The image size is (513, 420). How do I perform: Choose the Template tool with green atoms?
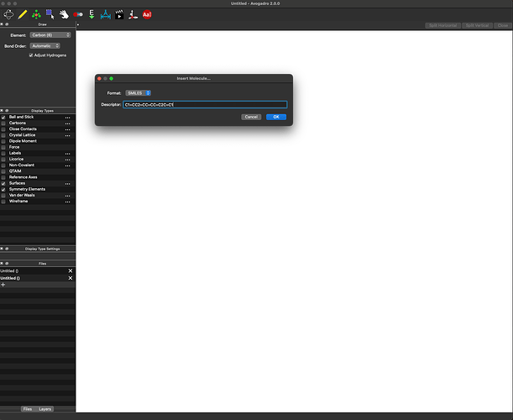click(36, 14)
